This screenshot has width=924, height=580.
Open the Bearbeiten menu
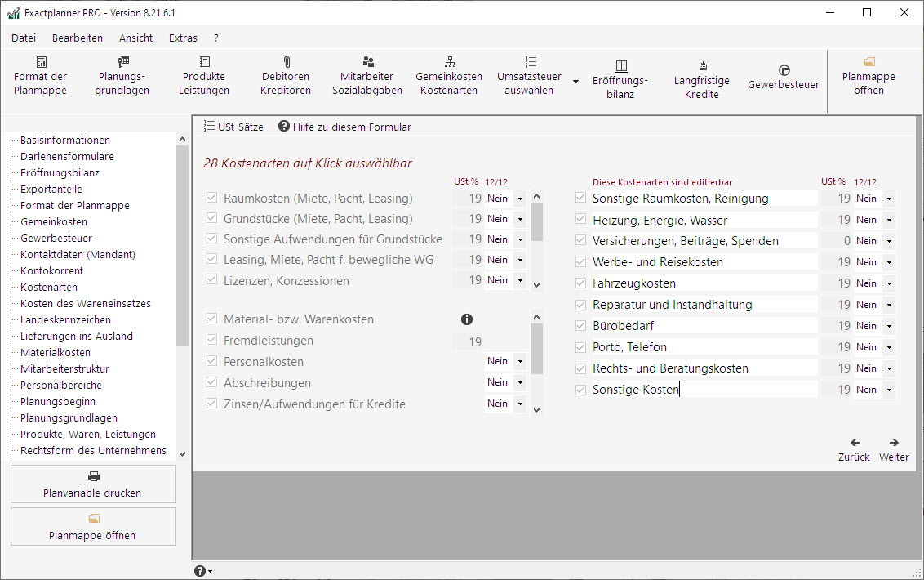click(x=78, y=38)
